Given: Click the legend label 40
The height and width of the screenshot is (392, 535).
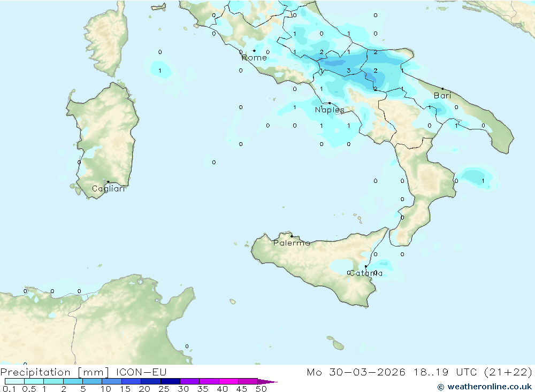Looking at the screenshot, I should 223,389.
